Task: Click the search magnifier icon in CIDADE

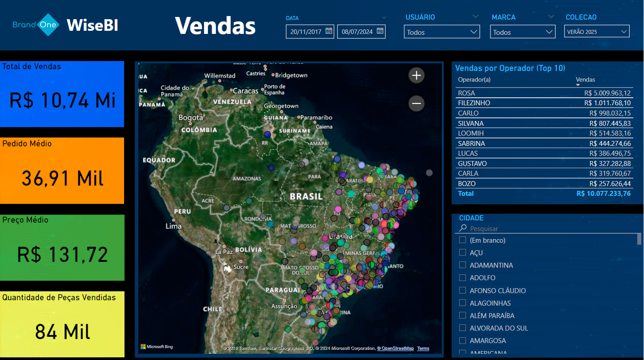Action: [463, 228]
